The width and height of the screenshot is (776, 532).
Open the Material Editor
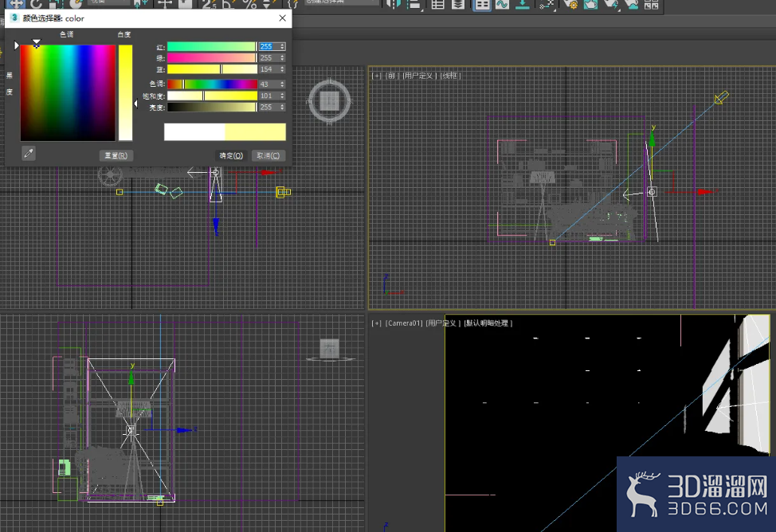547,5
